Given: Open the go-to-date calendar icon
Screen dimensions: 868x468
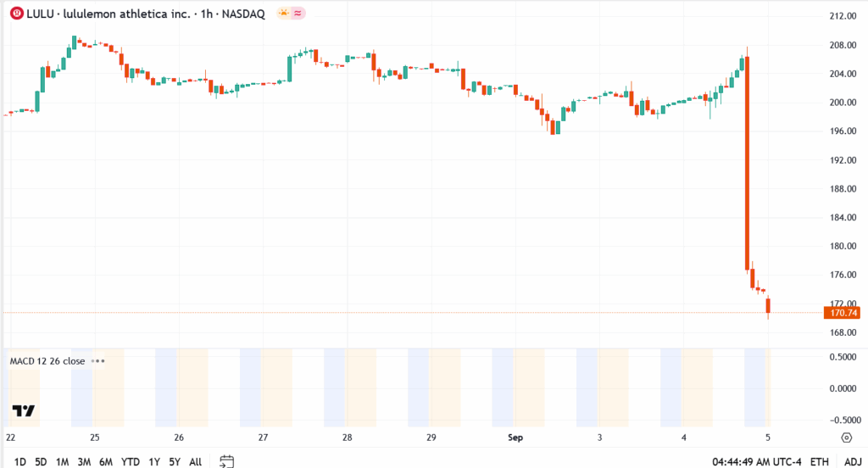Looking at the screenshot, I should tap(226, 461).
